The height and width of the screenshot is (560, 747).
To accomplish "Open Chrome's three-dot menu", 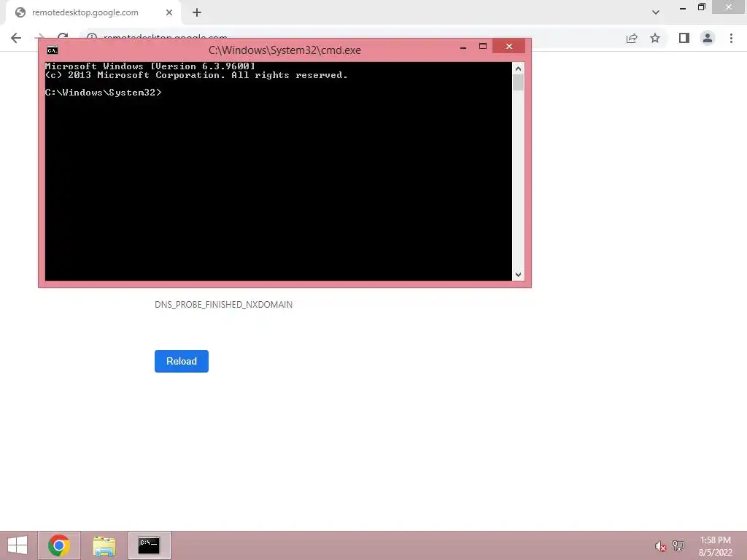I will [x=731, y=38].
